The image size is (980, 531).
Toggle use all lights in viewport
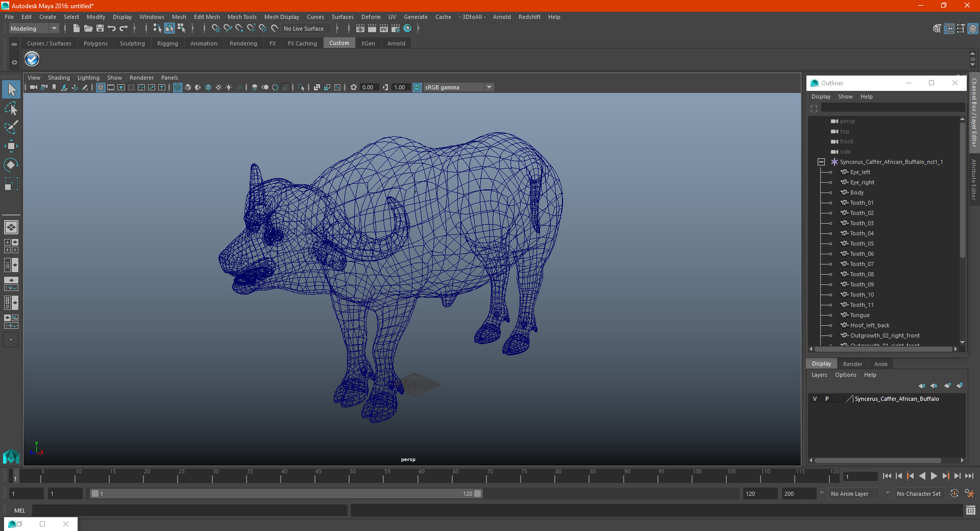(x=229, y=87)
